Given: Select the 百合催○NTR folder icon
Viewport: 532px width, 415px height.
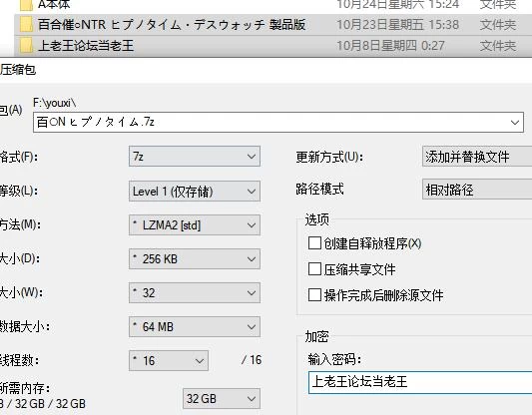Looking at the screenshot, I should click(x=26, y=24).
